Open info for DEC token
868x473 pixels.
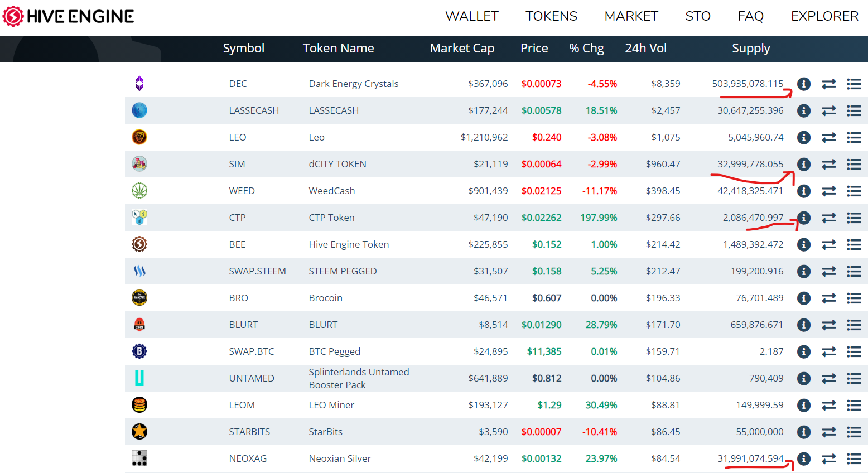[x=803, y=84]
